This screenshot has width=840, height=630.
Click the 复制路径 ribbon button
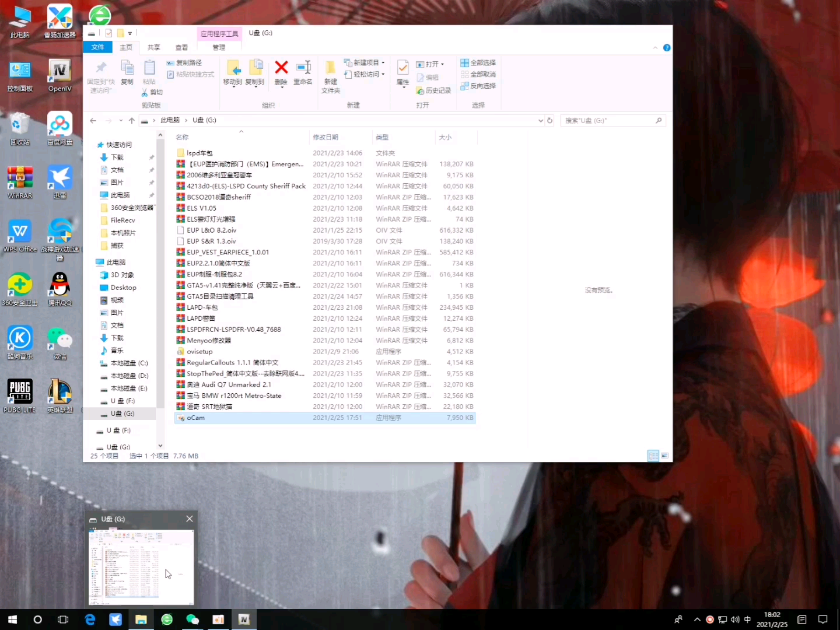pyautogui.click(x=184, y=63)
